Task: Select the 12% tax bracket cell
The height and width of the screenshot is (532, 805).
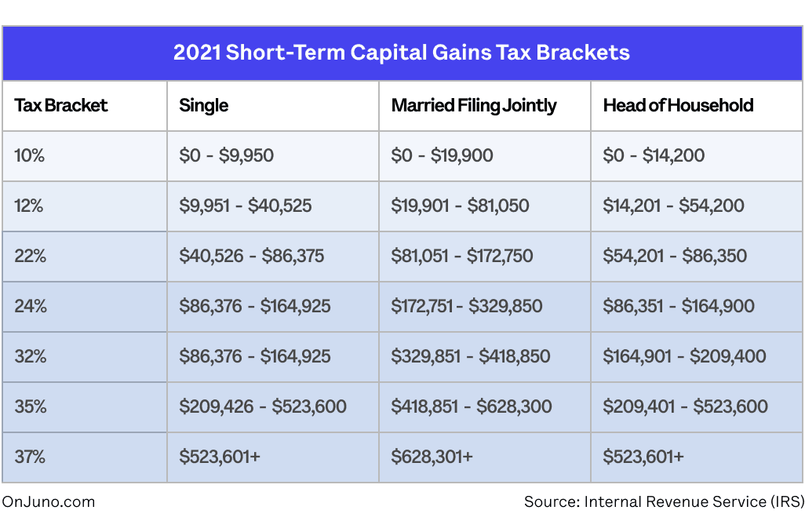Action: (x=30, y=206)
